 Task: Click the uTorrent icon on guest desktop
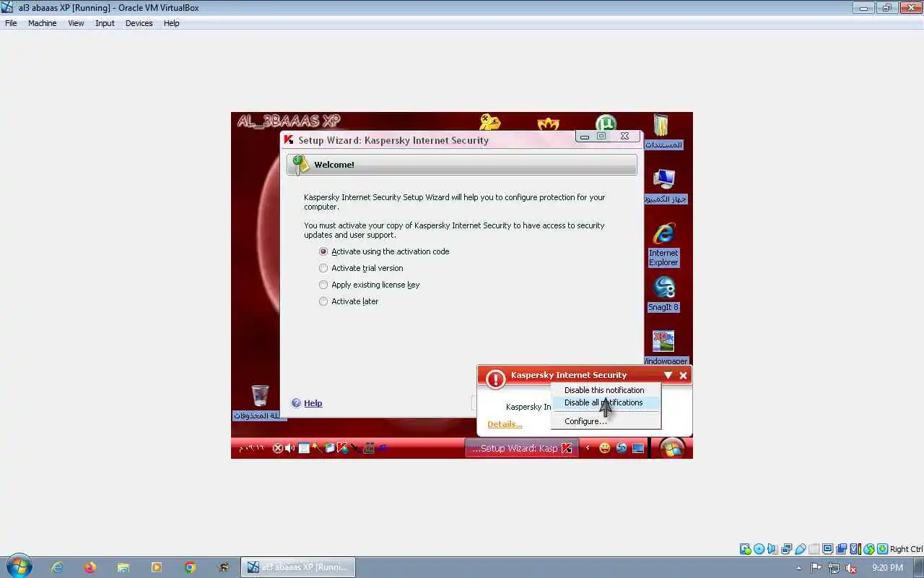(606, 124)
